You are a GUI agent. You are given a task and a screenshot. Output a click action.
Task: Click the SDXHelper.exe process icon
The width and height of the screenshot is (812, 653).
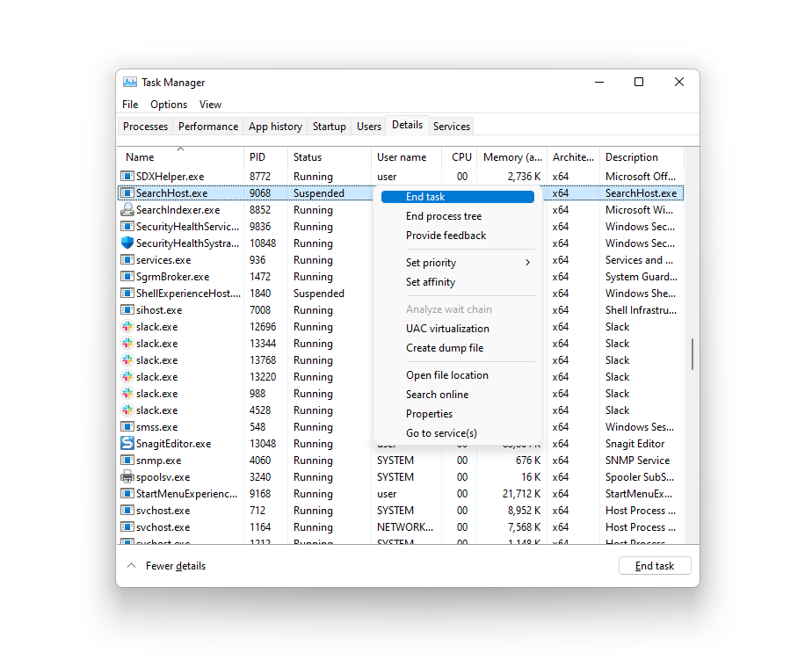pyautogui.click(x=127, y=177)
